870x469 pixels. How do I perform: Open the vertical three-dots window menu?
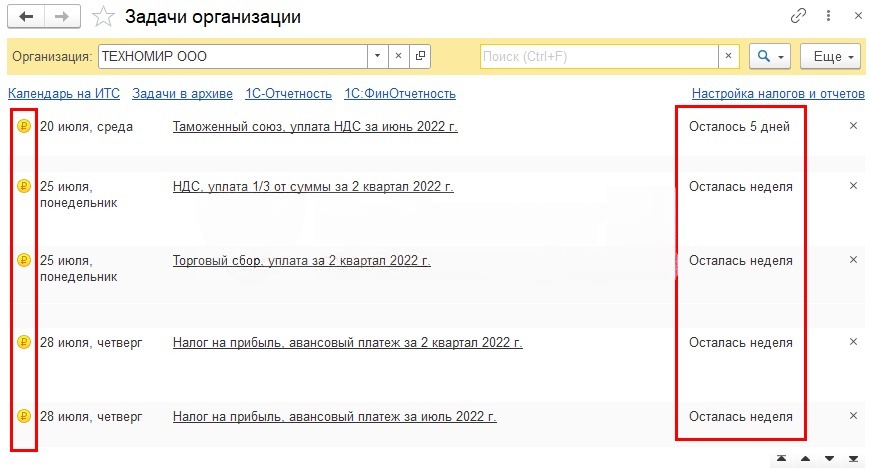tap(827, 17)
